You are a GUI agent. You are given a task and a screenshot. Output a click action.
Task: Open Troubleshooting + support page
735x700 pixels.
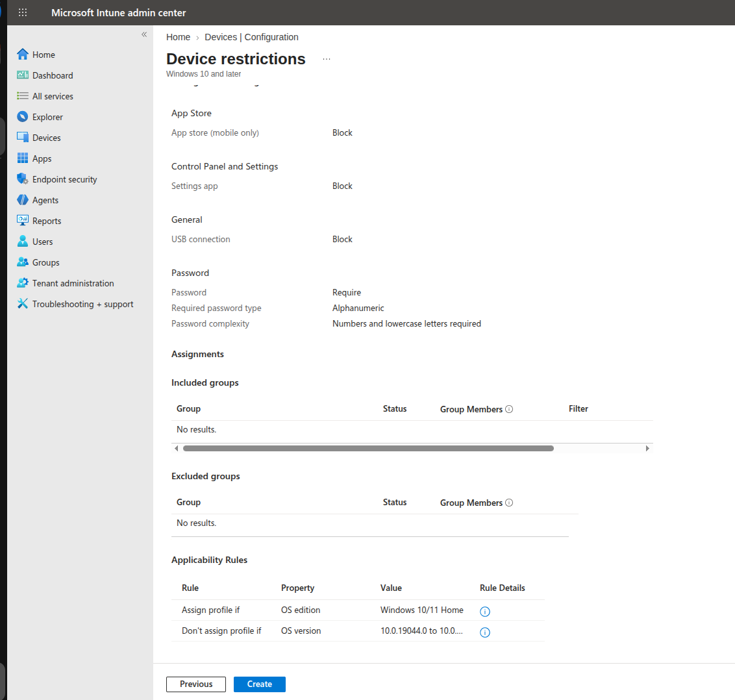(x=83, y=304)
